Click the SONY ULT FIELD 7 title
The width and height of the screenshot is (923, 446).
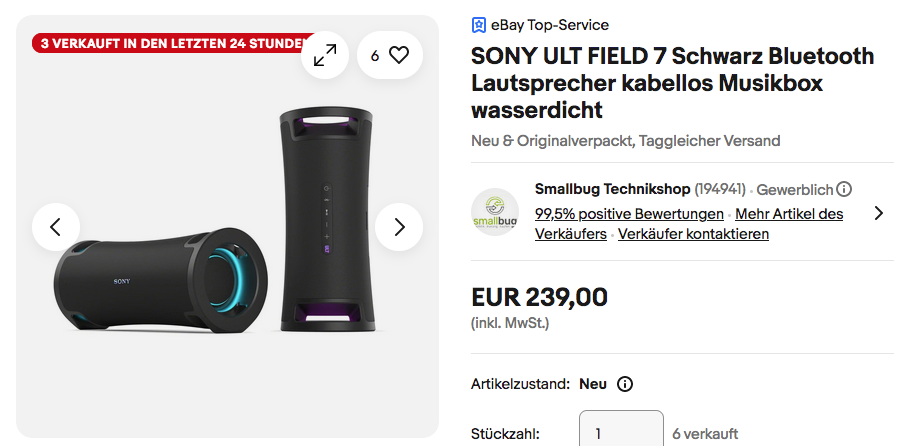672,82
